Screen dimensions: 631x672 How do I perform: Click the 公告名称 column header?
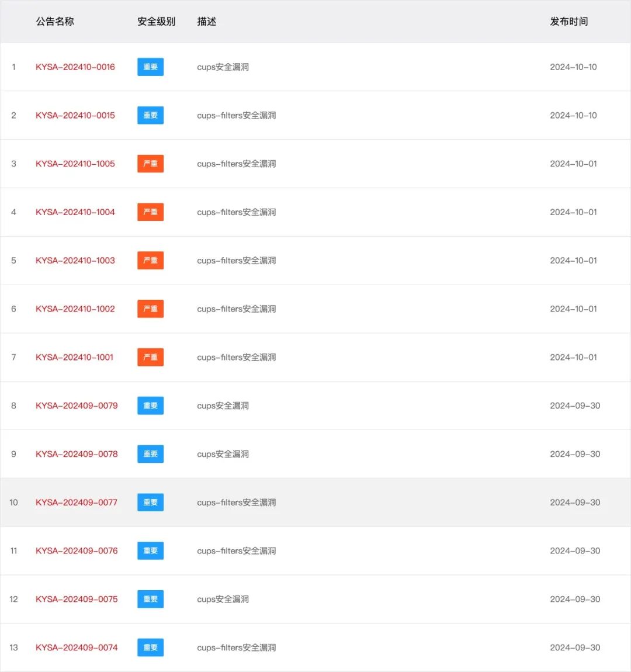coord(55,22)
